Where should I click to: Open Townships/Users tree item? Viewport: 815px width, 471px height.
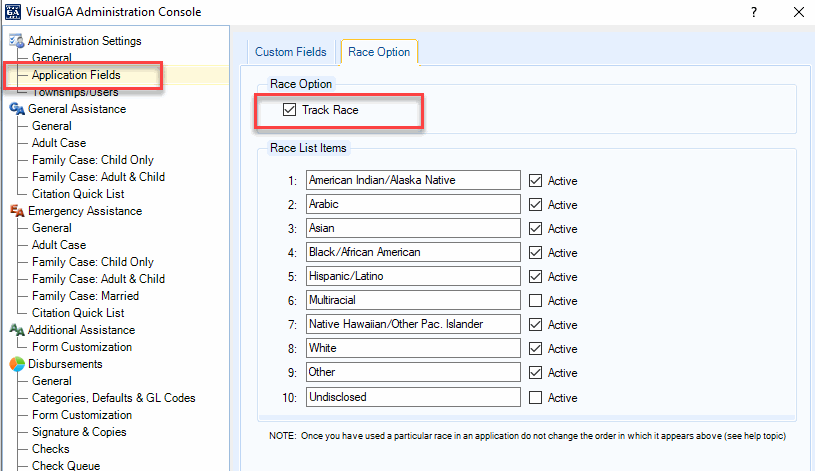pyautogui.click(x=75, y=92)
